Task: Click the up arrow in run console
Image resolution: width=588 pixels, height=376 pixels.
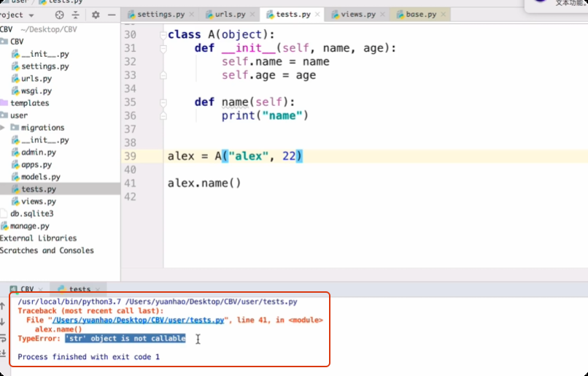Action: (x=3, y=307)
